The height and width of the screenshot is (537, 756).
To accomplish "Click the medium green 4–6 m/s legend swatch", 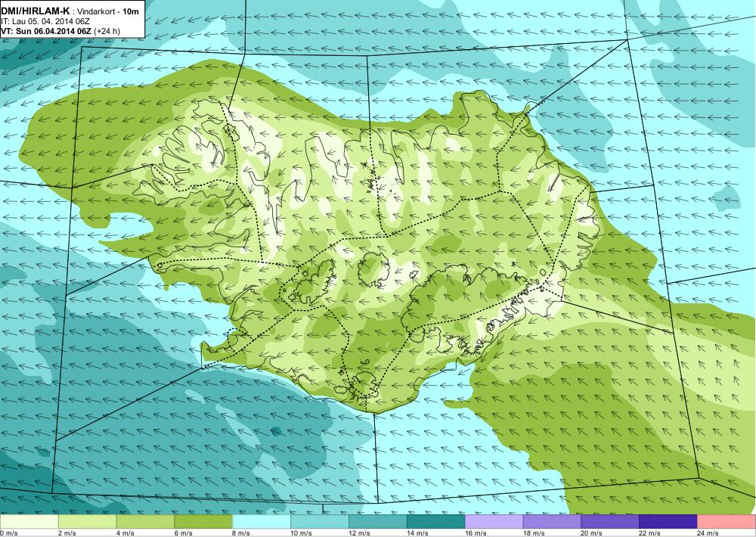I will point(146,522).
